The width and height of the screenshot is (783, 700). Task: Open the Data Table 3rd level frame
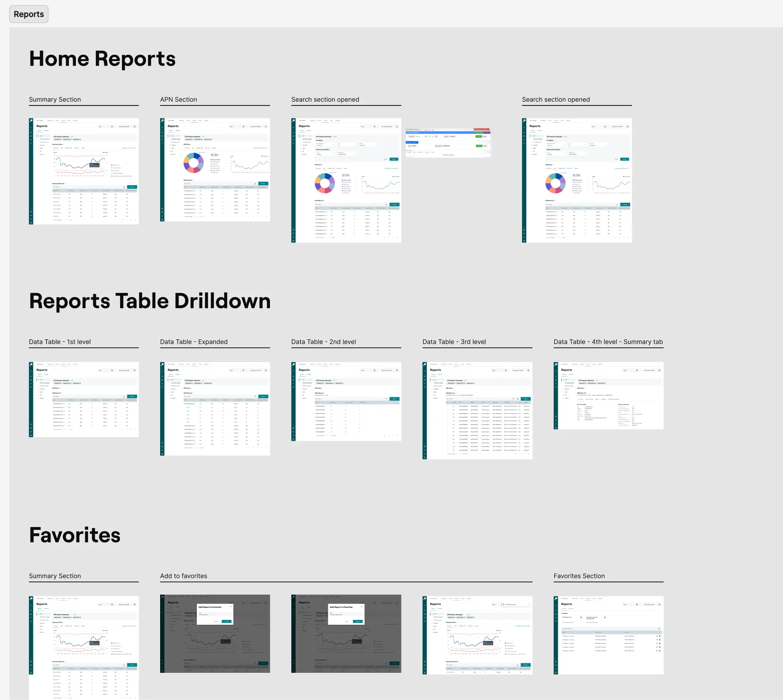pos(477,410)
